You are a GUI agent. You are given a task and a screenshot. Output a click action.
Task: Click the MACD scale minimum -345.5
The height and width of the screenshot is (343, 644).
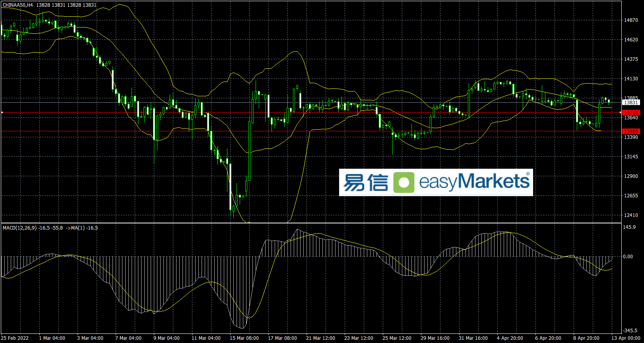click(x=630, y=331)
